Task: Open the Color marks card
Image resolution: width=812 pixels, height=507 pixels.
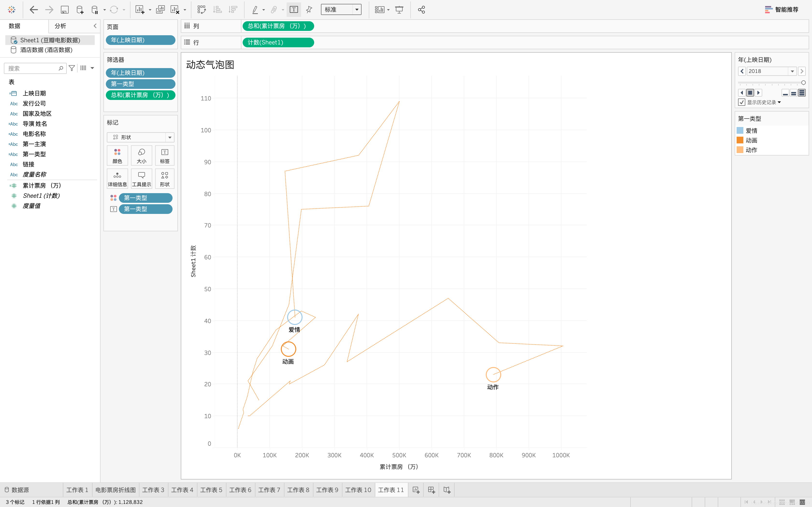Action: click(117, 155)
